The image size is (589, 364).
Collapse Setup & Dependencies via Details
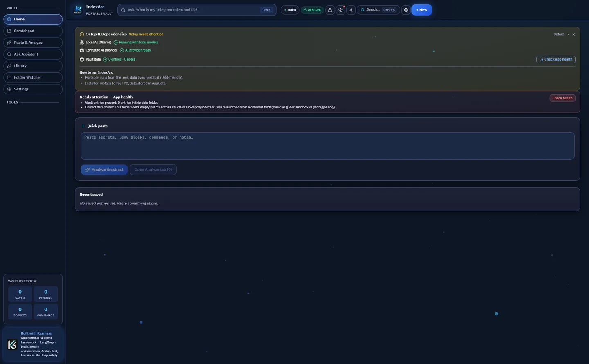pos(561,34)
